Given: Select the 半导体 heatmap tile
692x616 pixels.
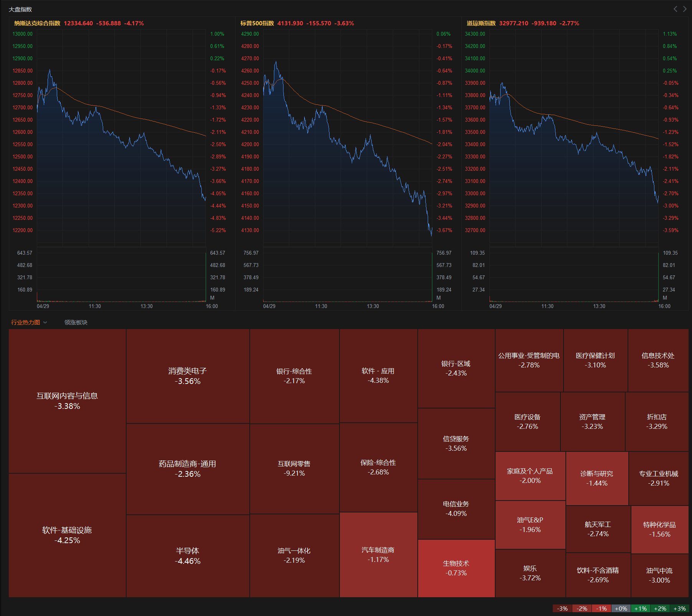Looking at the screenshot, I should (x=188, y=556).
